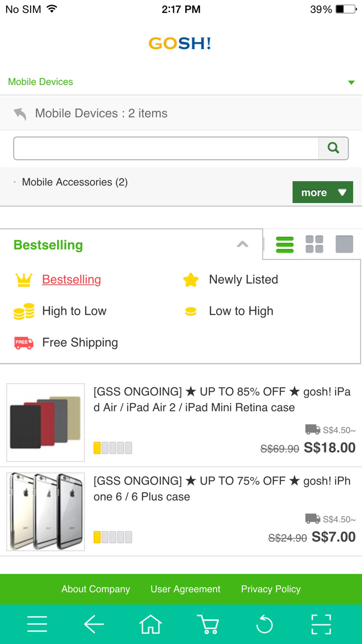Open the QR scan icon
The image size is (362, 644).
click(321, 624)
